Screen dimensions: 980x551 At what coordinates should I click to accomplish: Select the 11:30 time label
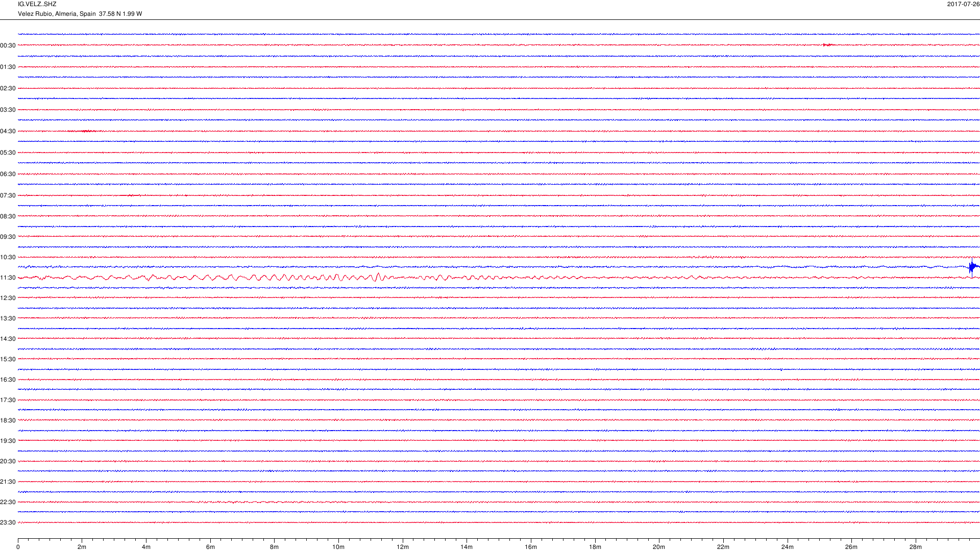click(x=8, y=278)
